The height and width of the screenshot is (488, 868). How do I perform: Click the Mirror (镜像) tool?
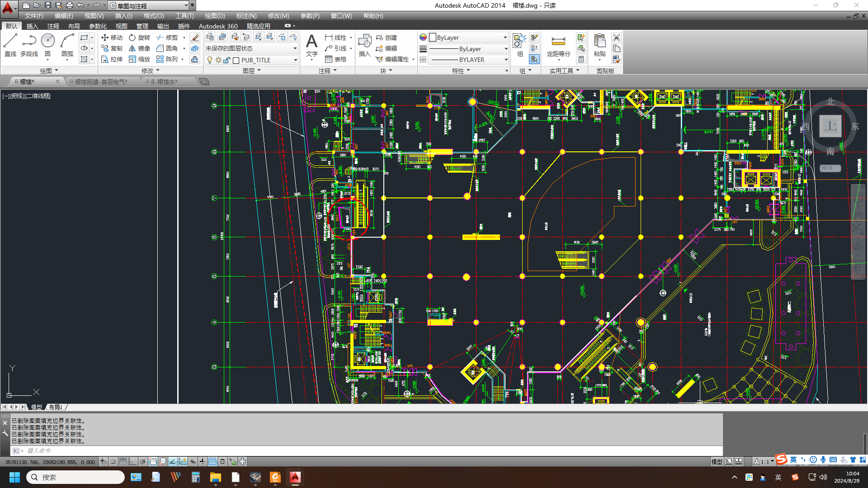139,48
